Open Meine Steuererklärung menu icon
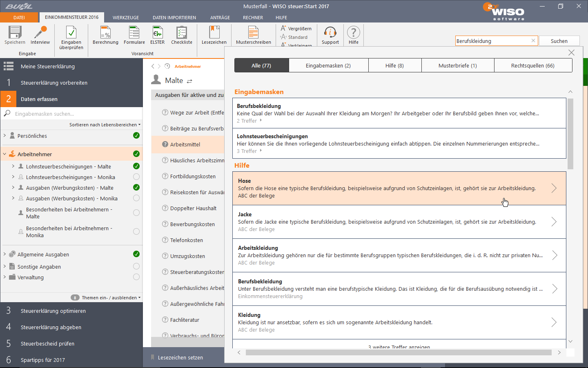This screenshot has width=588, height=368. pos(9,66)
